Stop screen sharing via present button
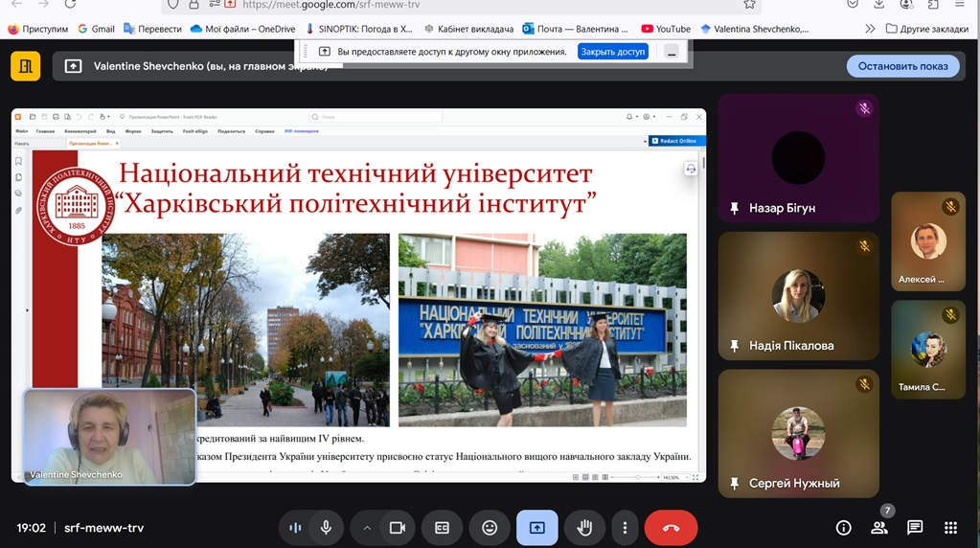 [x=536, y=528]
